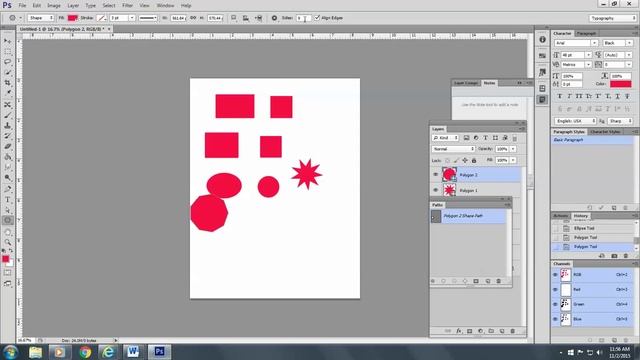
Task: Open the Shape tool mode dropdown
Action: [x=40, y=18]
